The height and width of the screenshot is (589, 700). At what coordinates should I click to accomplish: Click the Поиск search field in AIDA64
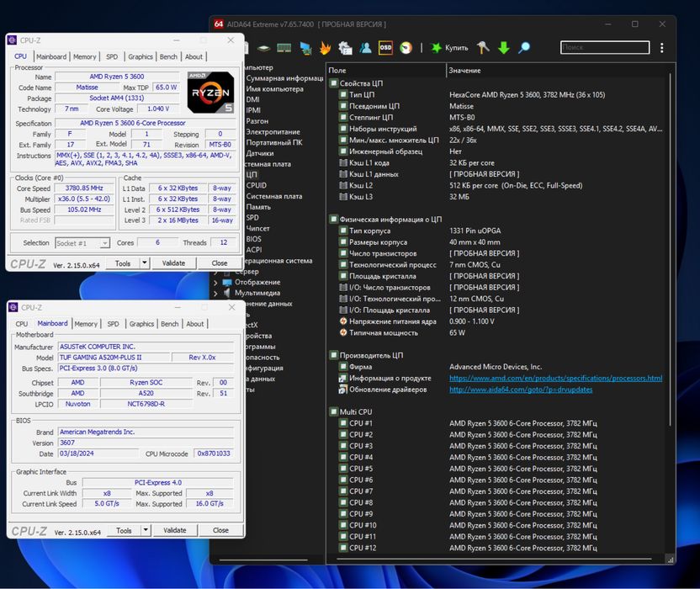coord(605,47)
